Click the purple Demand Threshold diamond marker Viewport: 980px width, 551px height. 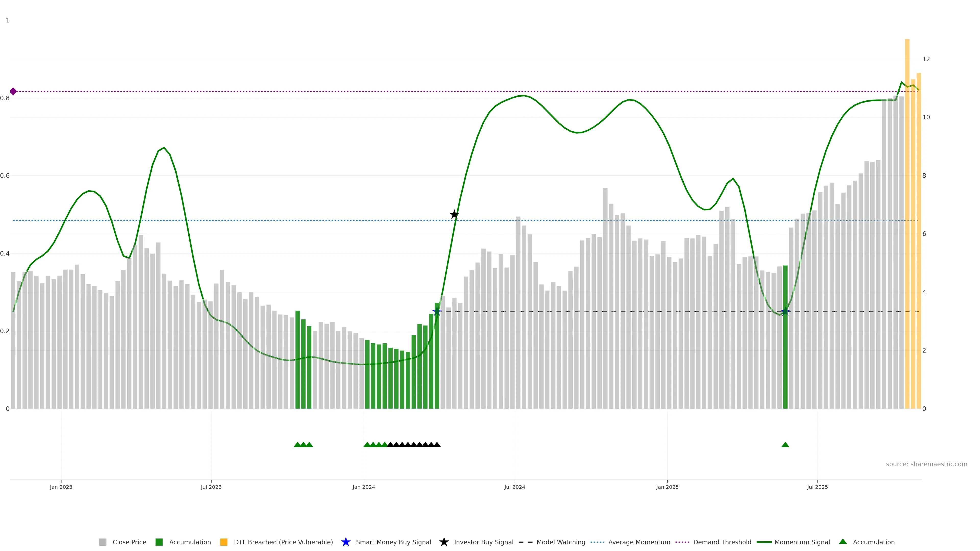point(13,91)
